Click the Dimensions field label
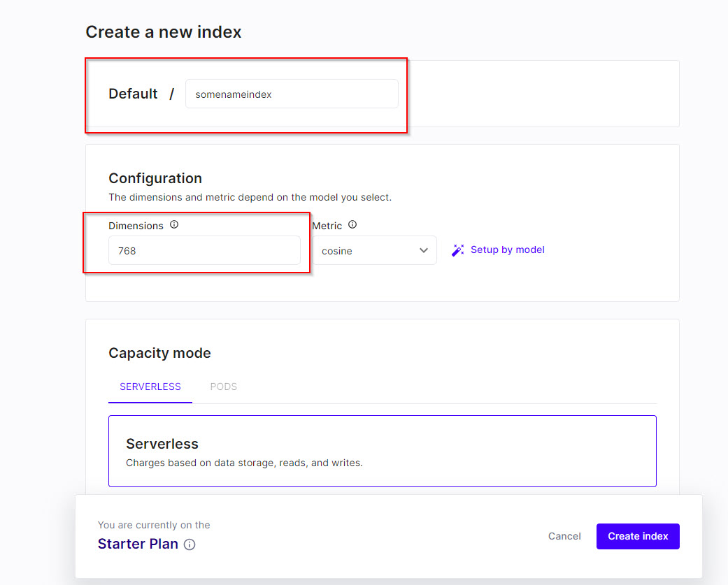The image size is (728, 585). point(136,226)
